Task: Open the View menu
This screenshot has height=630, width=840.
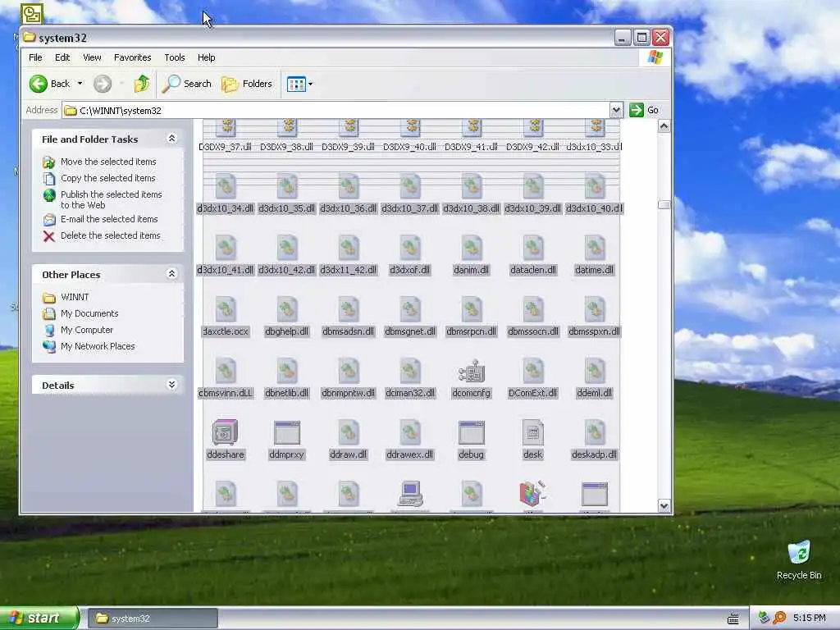Action: [x=92, y=57]
